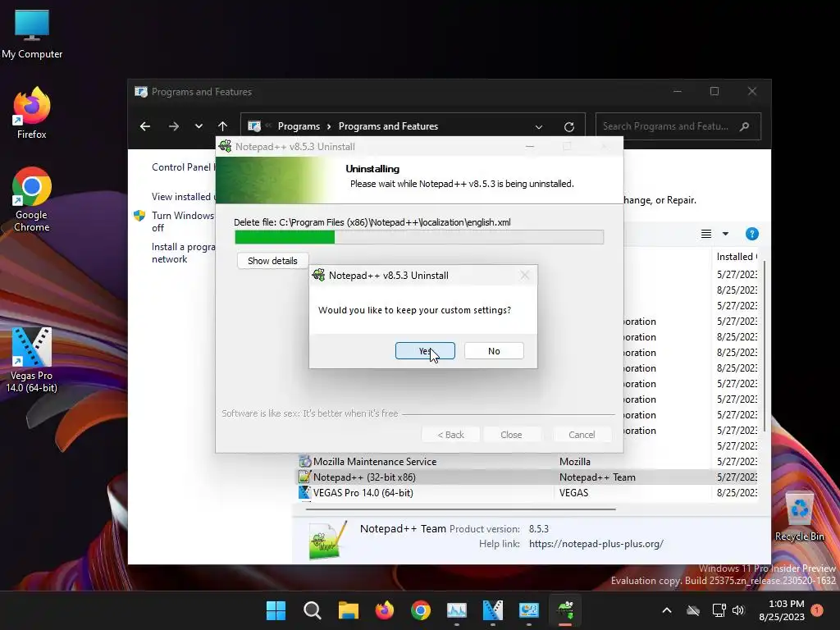This screenshot has width=840, height=630.
Task: Select the Recycle Bin desktop icon
Action: click(799, 517)
